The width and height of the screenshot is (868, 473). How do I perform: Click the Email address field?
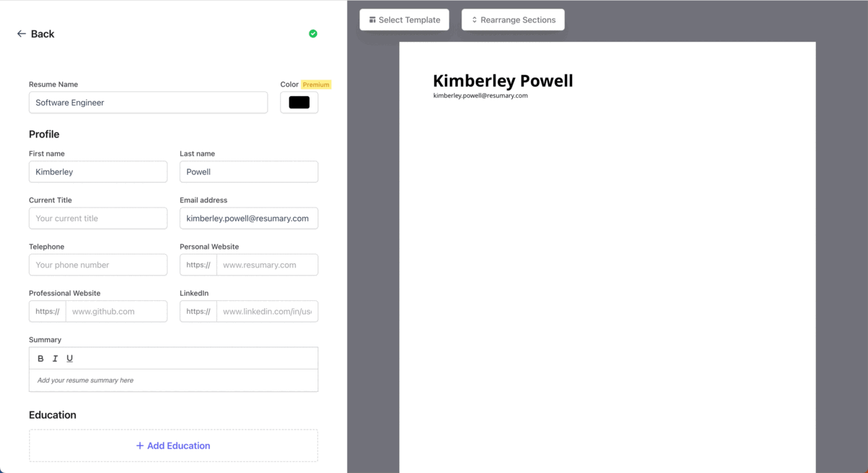(248, 218)
